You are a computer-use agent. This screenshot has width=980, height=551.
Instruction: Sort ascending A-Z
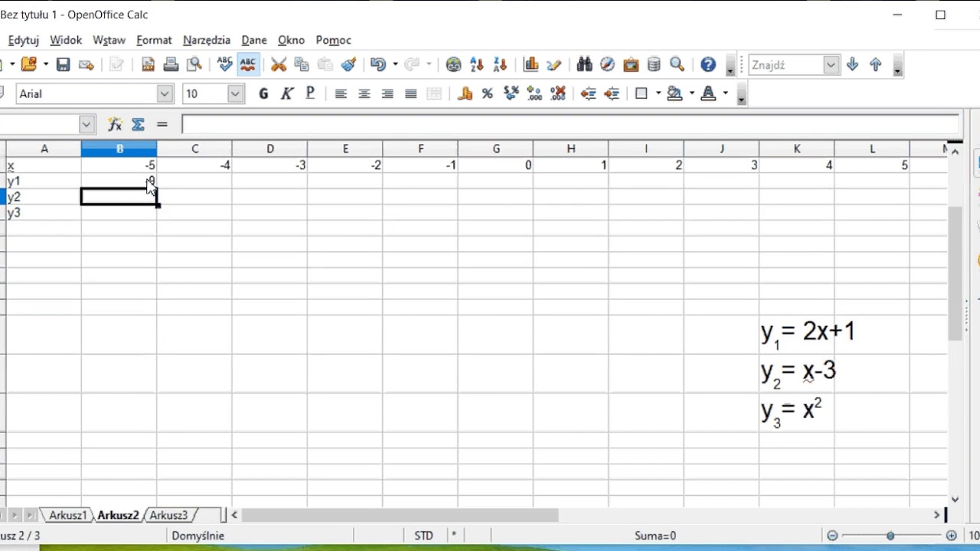pos(476,65)
